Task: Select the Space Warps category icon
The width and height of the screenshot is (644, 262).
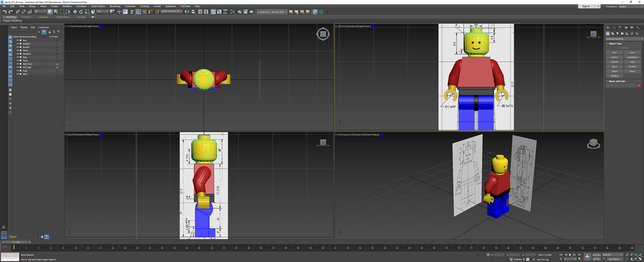Action: coord(632,34)
